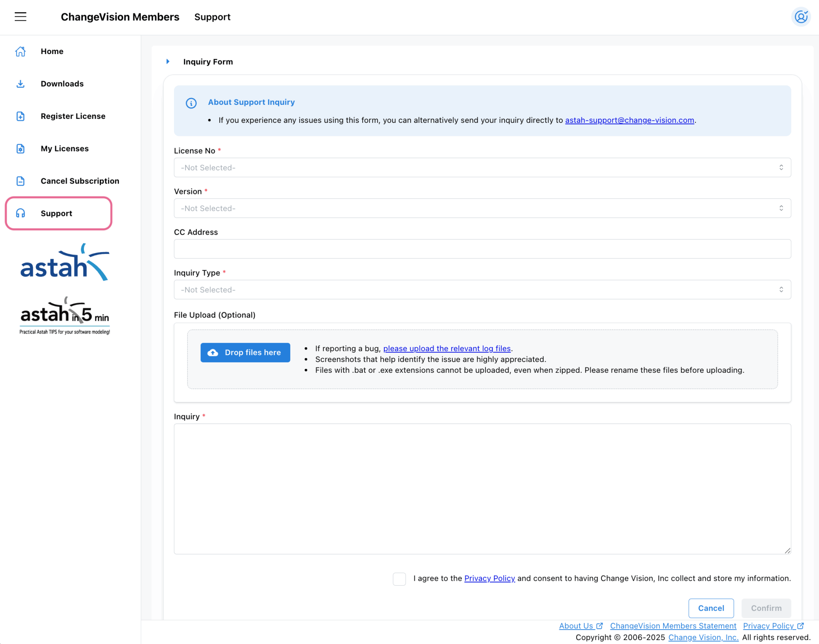Viewport: 819px width, 644px height.
Task: Click the Support headset icon
Action: tap(20, 213)
